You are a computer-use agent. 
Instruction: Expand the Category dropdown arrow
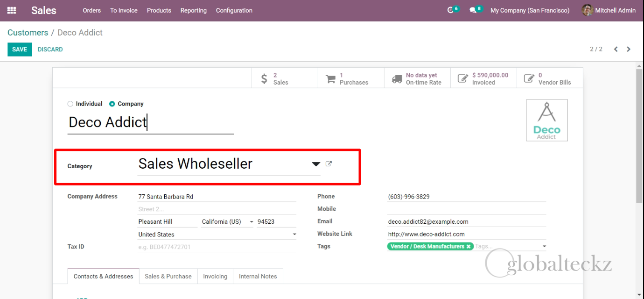click(x=316, y=164)
